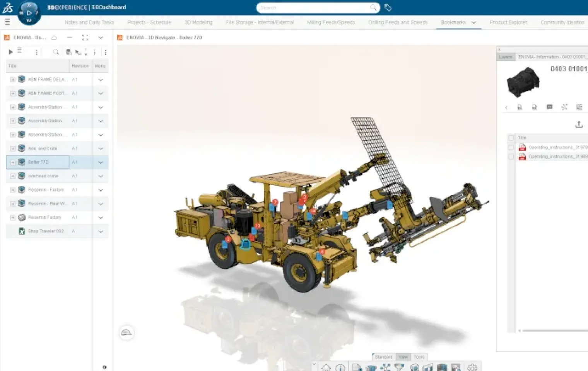Image resolution: width=588 pixels, height=371 pixels.
Task: Click the back arrow in information panel icon row
Action: [x=506, y=107]
